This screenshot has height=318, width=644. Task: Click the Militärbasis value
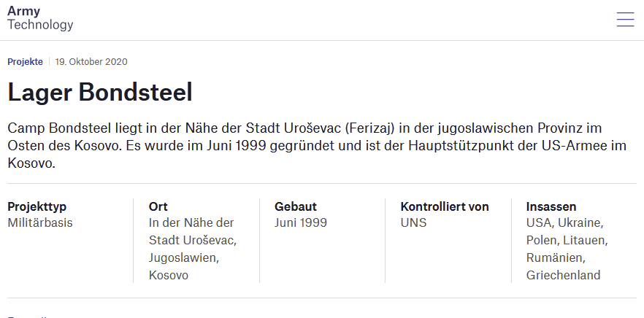point(40,223)
